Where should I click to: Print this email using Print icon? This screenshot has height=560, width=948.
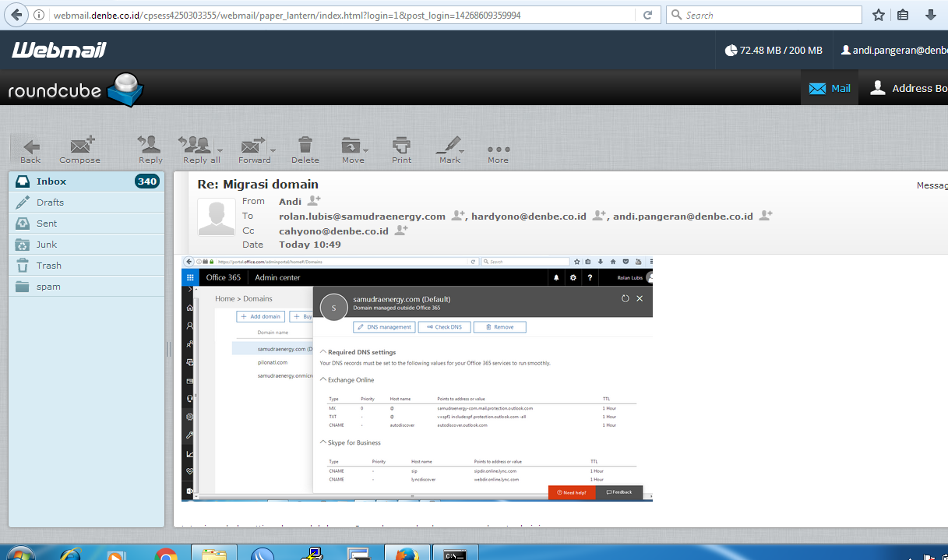coord(401,149)
